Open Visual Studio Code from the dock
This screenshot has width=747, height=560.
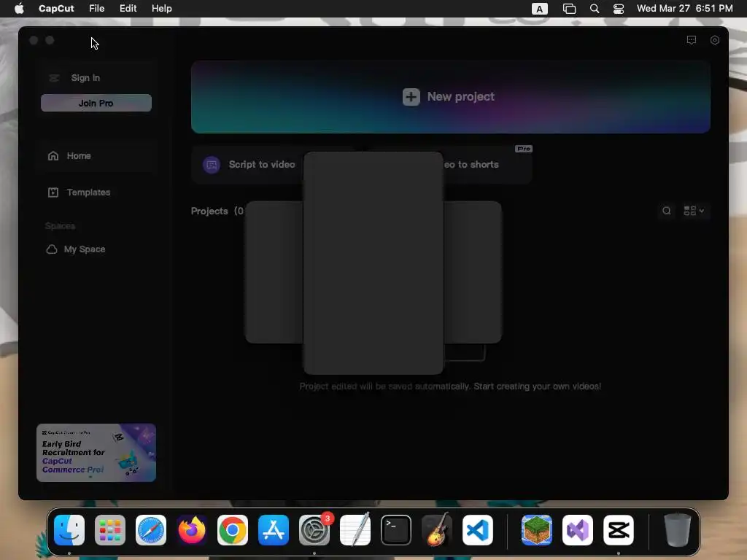(477, 530)
